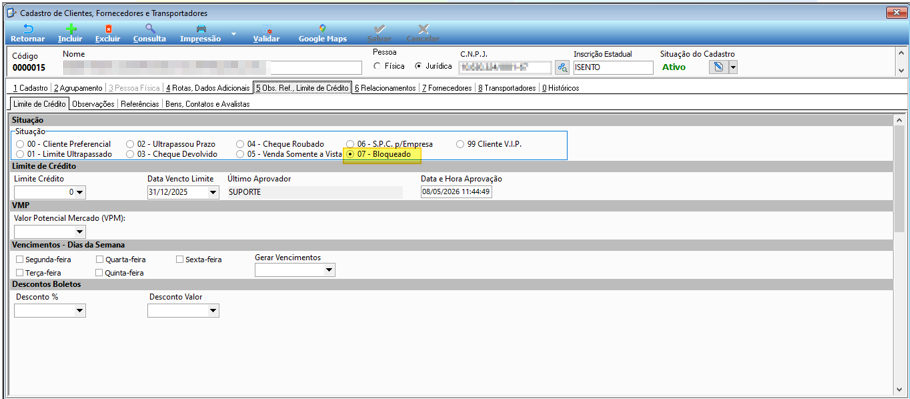
Task: Check the Quinta-feira checkbox
Action: pyautogui.click(x=100, y=273)
